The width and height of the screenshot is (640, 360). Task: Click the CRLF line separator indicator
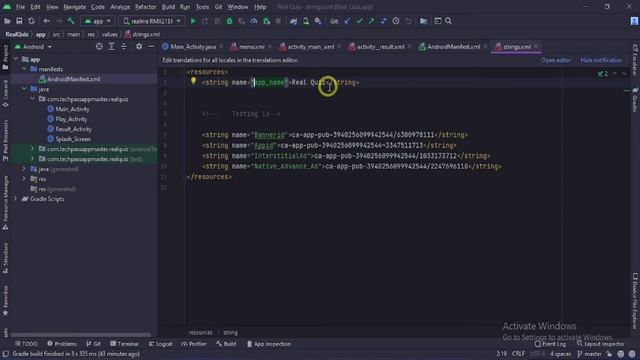click(x=518, y=354)
